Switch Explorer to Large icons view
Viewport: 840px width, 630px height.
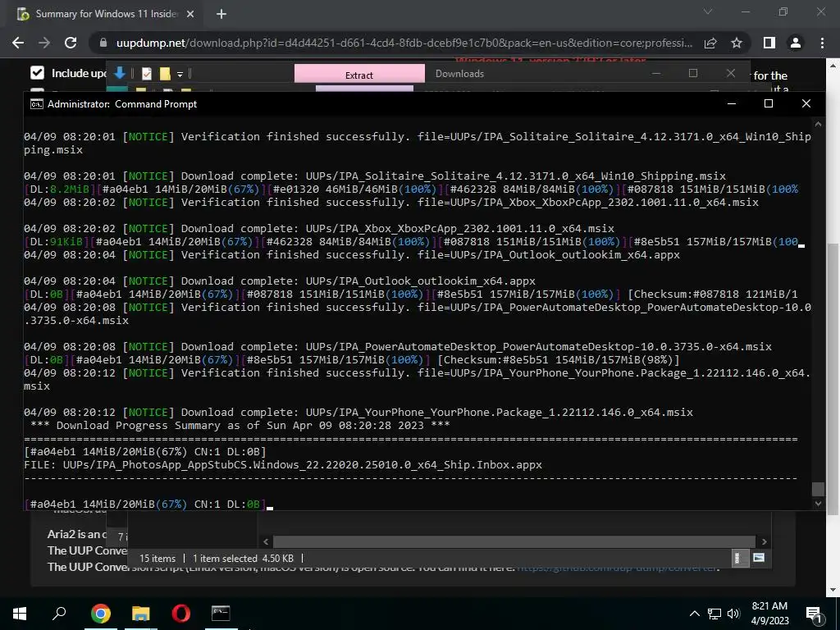pos(759,558)
